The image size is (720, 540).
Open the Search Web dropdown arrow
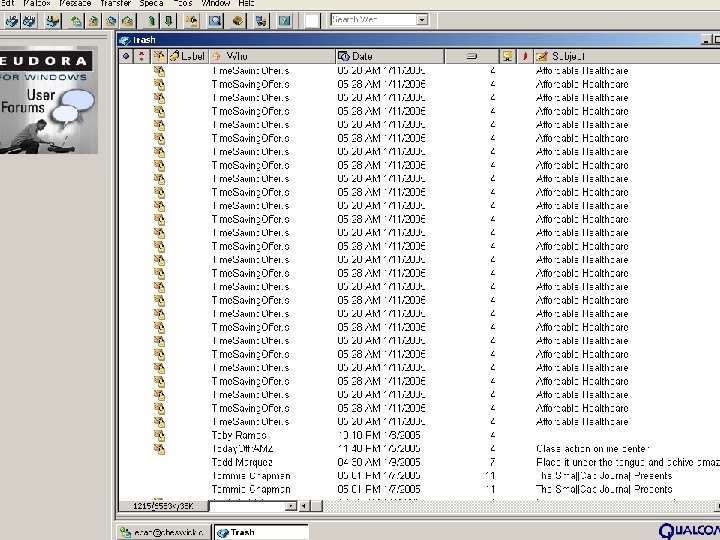[x=422, y=20]
